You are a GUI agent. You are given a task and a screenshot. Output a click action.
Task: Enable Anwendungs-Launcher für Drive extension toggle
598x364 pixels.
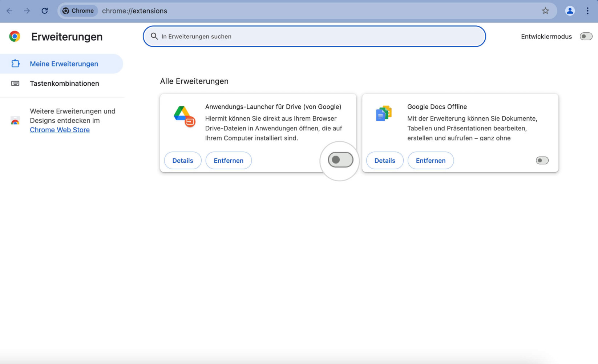click(x=340, y=160)
